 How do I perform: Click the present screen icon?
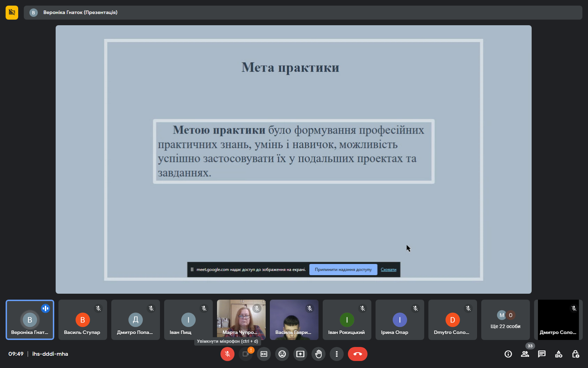[300, 354]
